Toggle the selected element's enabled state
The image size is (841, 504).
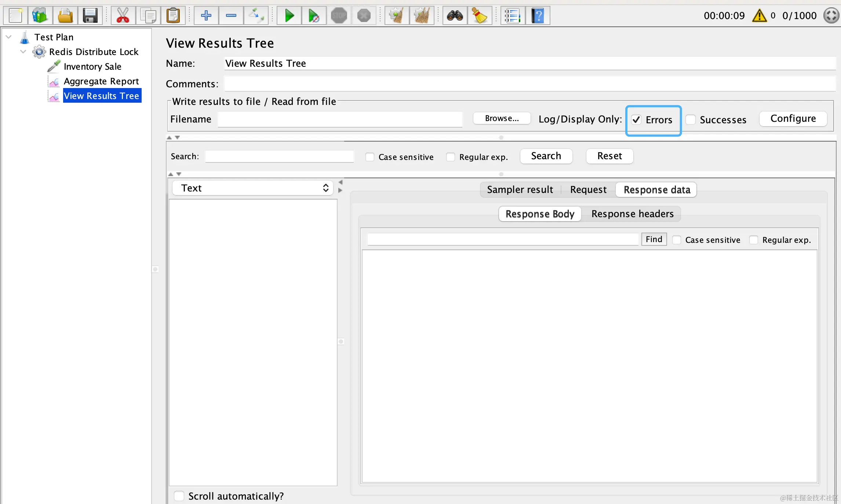256,16
